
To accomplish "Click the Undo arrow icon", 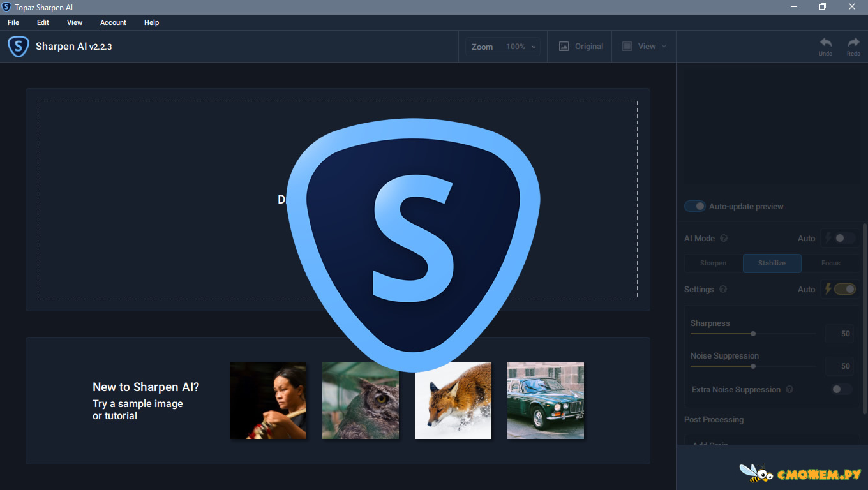I will (x=826, y=42).
